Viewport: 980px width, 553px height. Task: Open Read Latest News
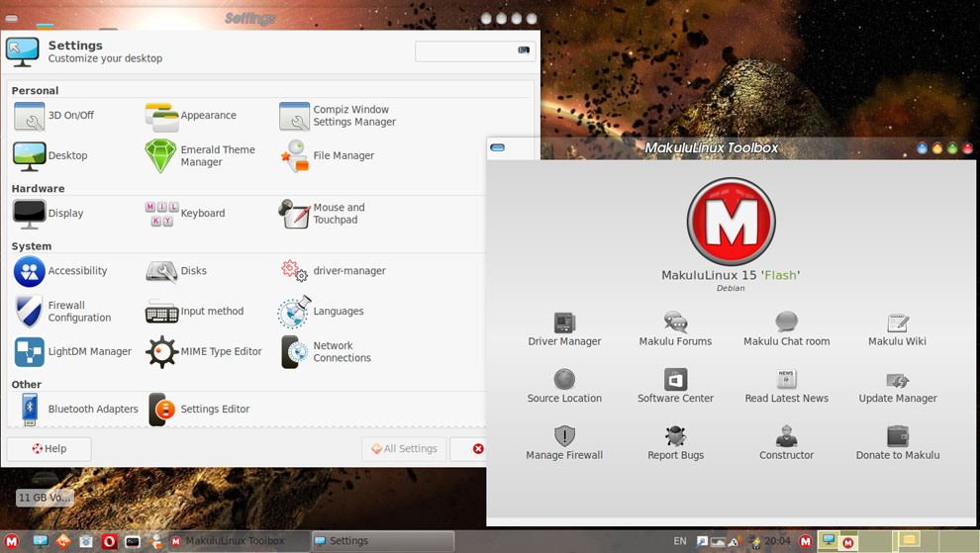(x=787, y=386)
